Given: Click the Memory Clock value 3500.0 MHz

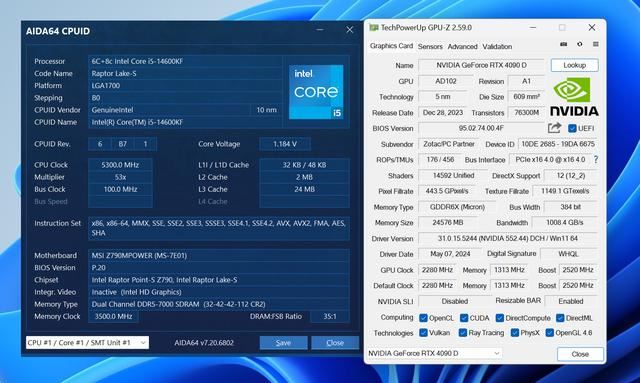Looking at the screenshot, I should tap(113, 316).
